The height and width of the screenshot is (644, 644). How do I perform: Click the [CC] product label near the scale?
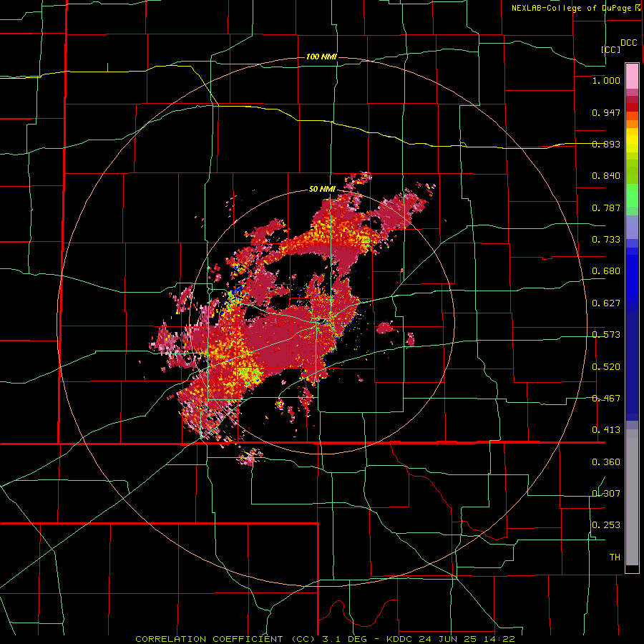[x=610, y=49]
